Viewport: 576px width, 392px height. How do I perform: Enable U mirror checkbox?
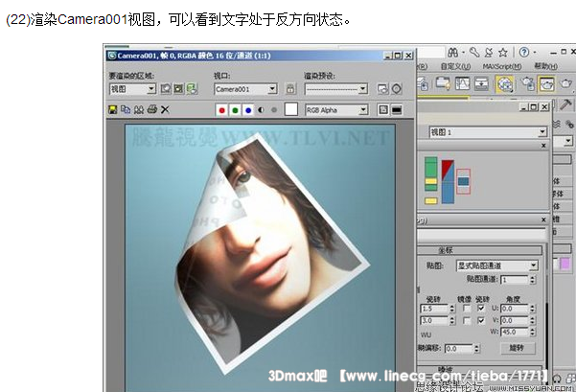pos(467,309)
